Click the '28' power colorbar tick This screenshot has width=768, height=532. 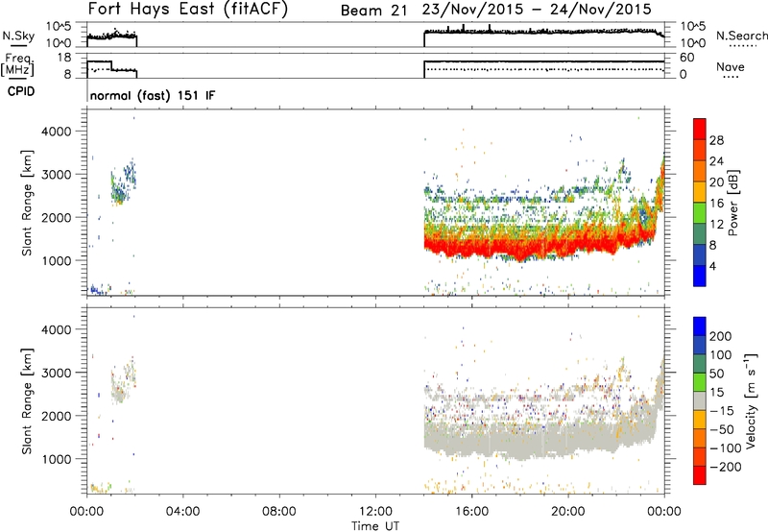716,140
